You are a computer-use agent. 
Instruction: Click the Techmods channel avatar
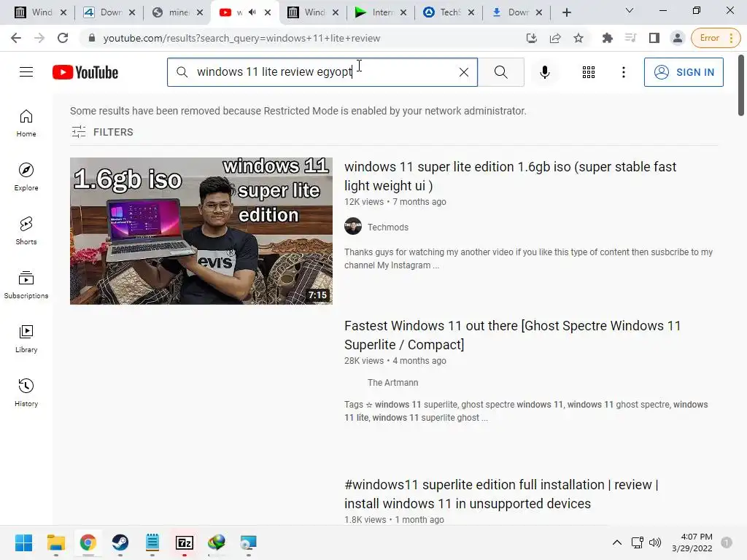pos(353,227)
